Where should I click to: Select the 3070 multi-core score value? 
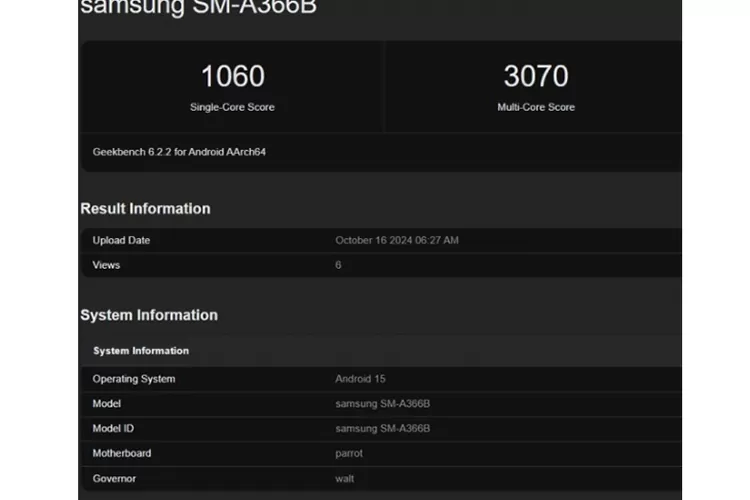point(536,76)
